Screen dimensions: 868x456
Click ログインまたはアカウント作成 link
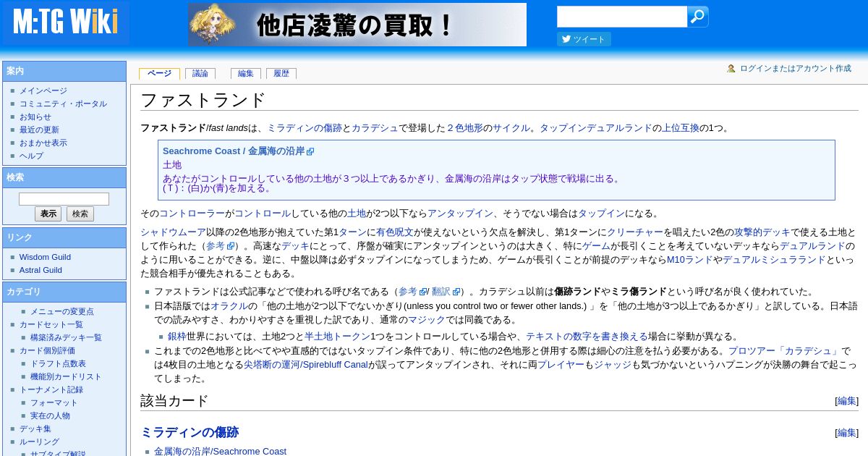tap(796, 69)
